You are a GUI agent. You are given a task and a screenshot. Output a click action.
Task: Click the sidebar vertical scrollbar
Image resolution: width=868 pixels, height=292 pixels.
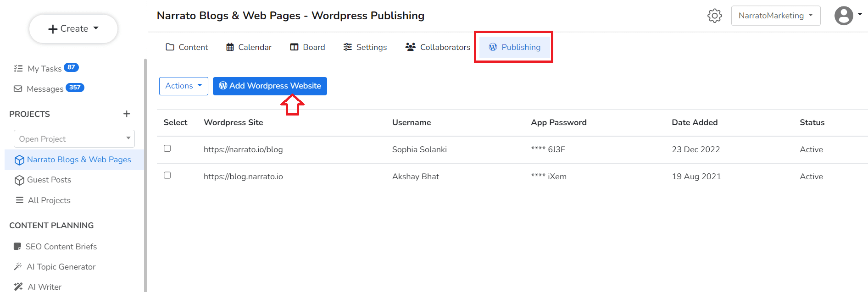(x=145, y=174)
